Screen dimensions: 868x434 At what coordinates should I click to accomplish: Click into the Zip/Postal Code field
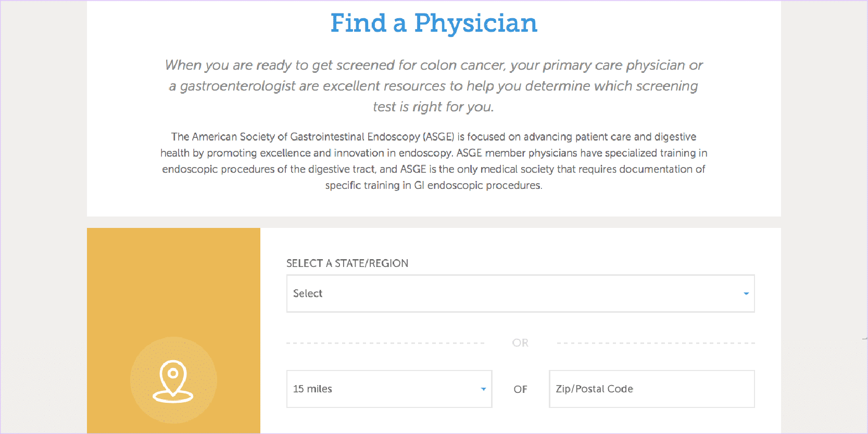click(651, 389)
